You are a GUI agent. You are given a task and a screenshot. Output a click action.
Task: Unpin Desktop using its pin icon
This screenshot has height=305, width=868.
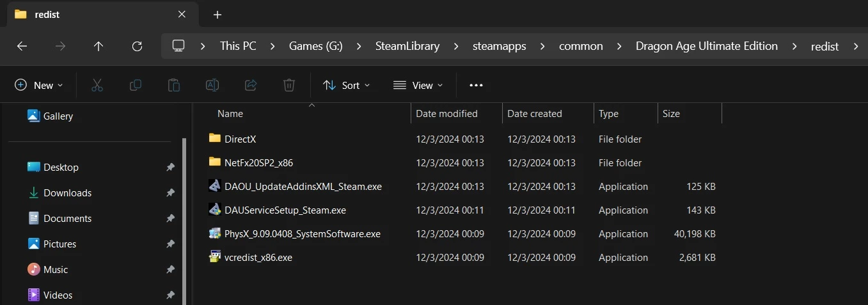pos(170,167)
